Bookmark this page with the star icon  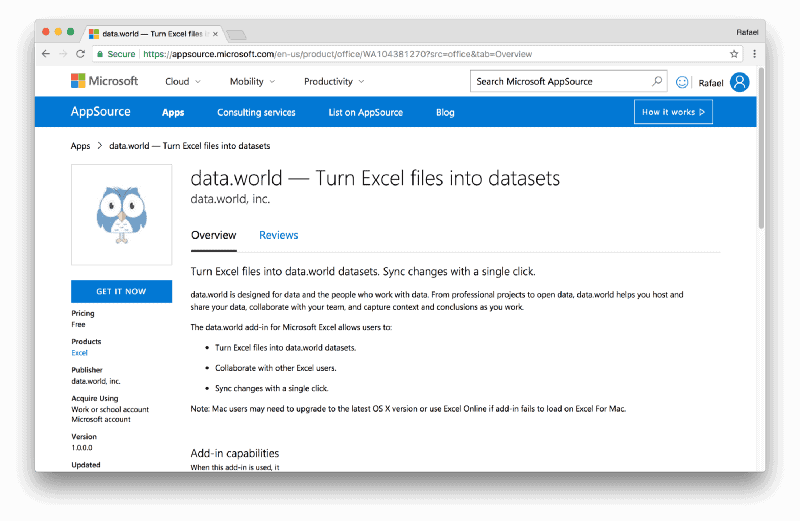click(734, 54)
